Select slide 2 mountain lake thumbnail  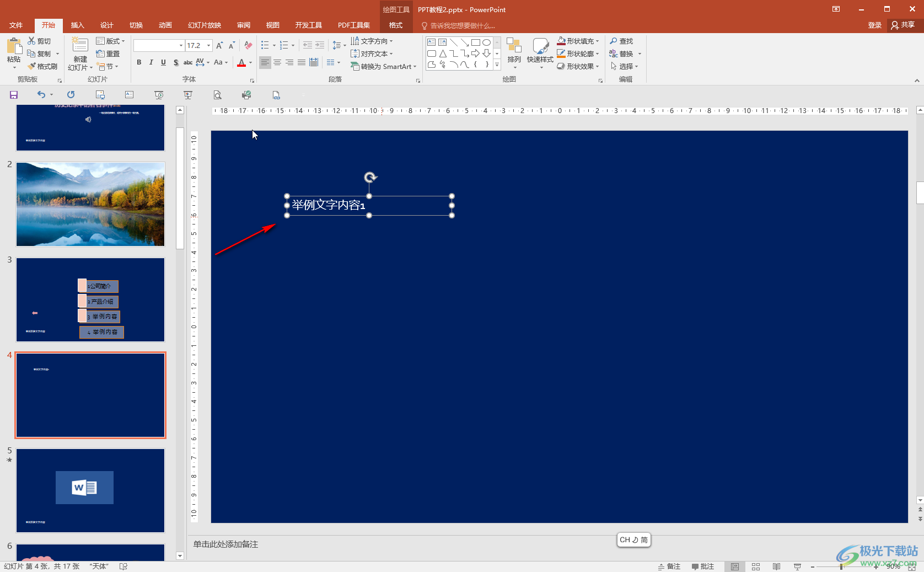90,204
